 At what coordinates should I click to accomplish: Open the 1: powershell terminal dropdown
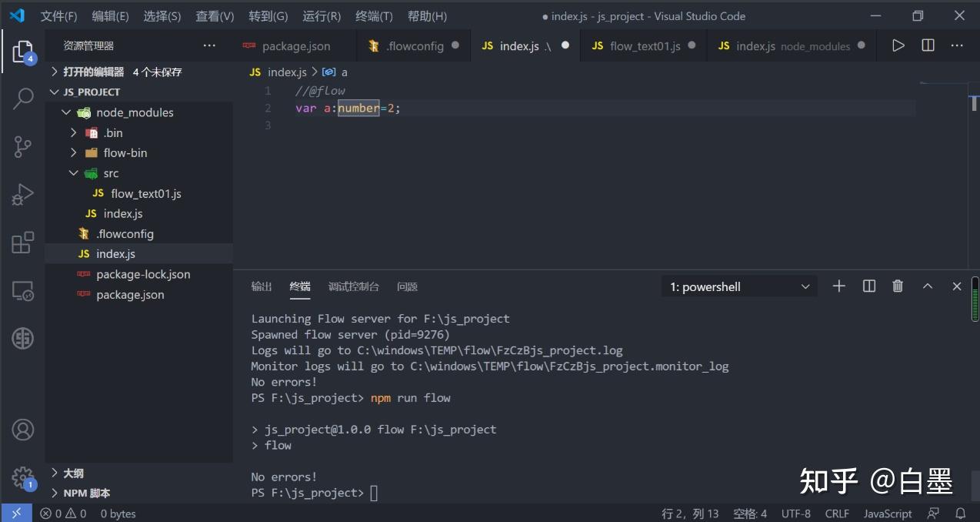tap(739, 286)
